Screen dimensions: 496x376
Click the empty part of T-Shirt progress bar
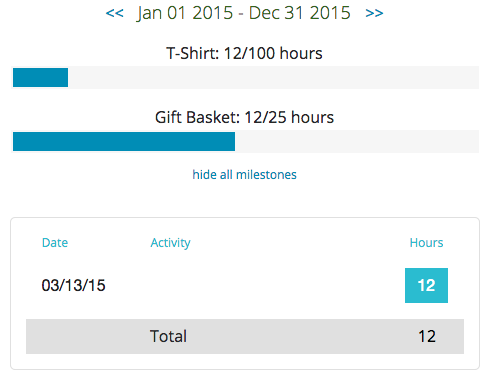tap(273, 77)
